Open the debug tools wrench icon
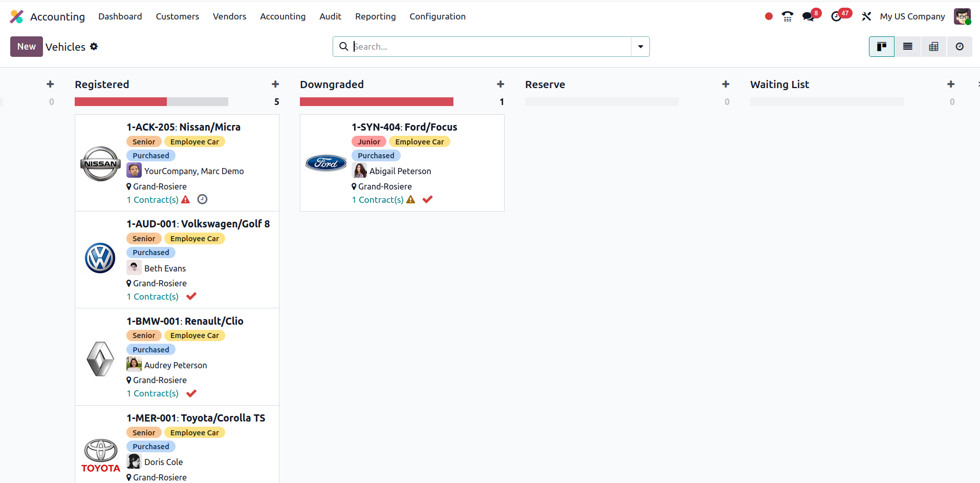980x483 pixels. (x=866, y=16)
